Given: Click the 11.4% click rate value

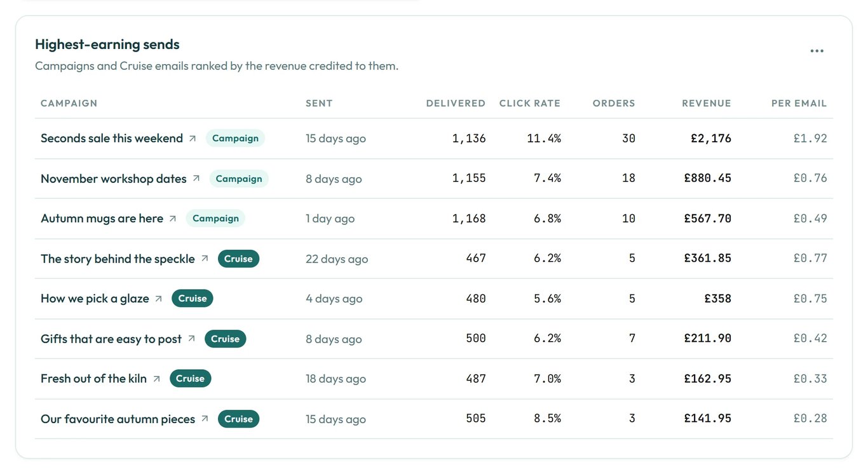Looking at the screenshot, I should 544,139.
